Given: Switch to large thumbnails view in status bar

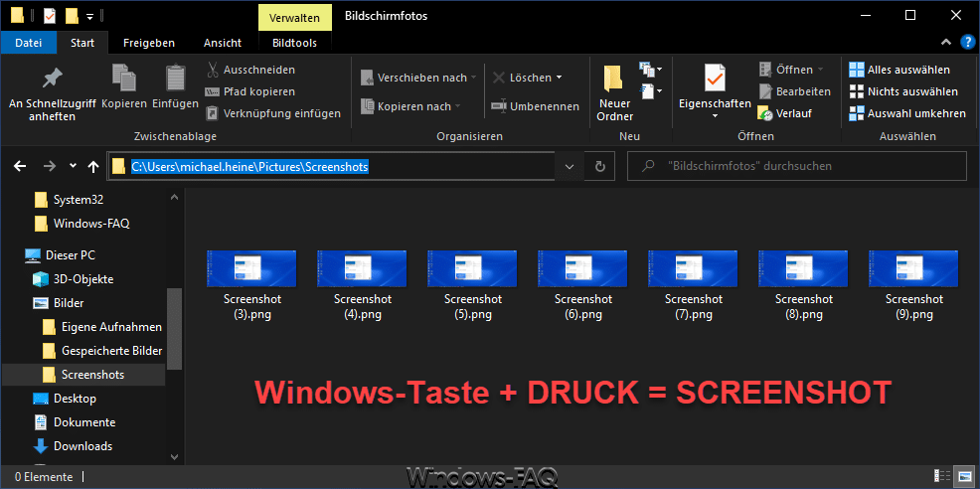Looking at the screenshot, I should (962, 476).
